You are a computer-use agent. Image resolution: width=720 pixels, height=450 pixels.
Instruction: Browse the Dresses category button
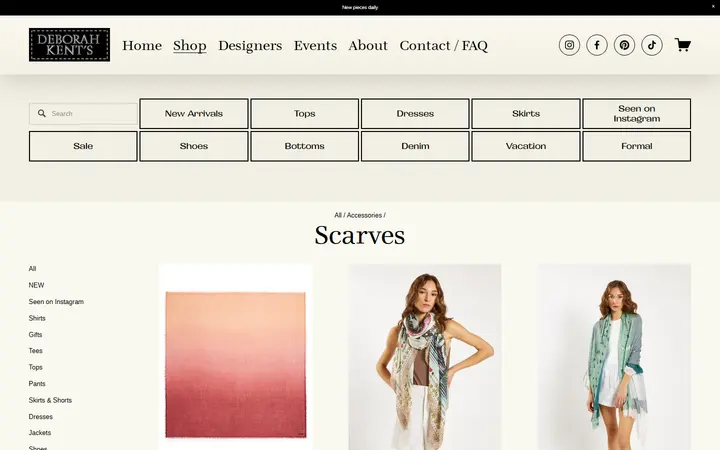(x=415, y=113)
